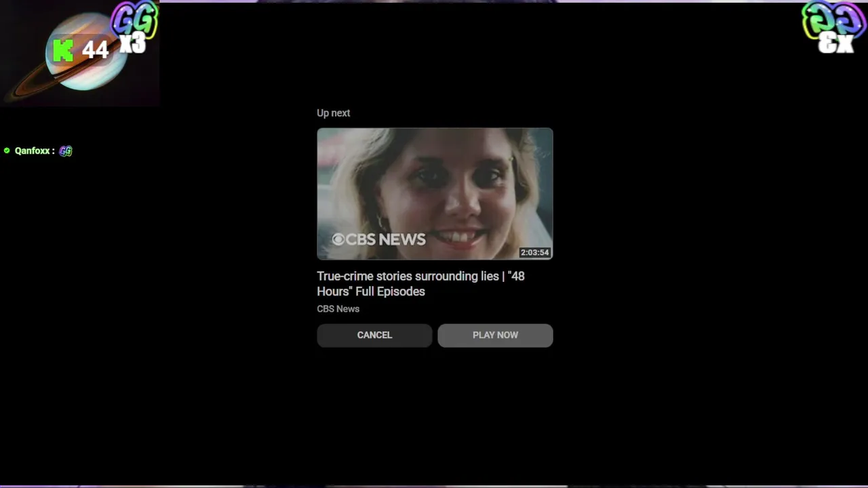Click the mirrored GG x3 emote
The width and height of the screenshot is (868, 488).
(833, 27)
